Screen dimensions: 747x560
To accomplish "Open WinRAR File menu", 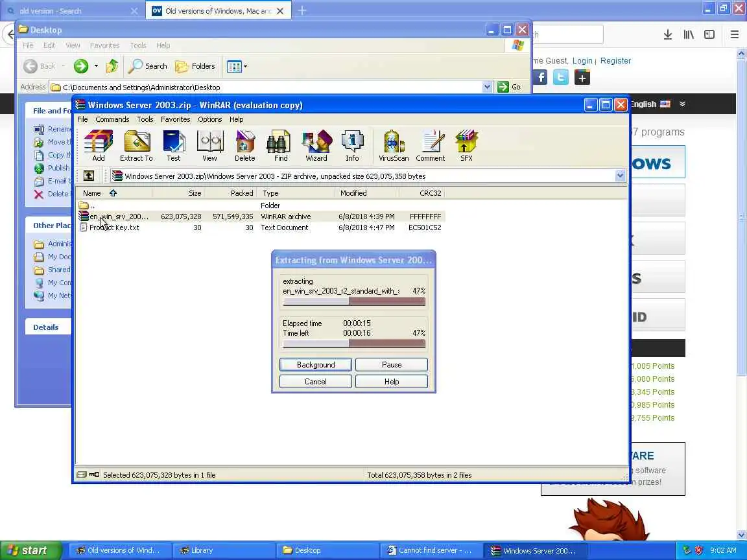I will click(x=82, y=119).
